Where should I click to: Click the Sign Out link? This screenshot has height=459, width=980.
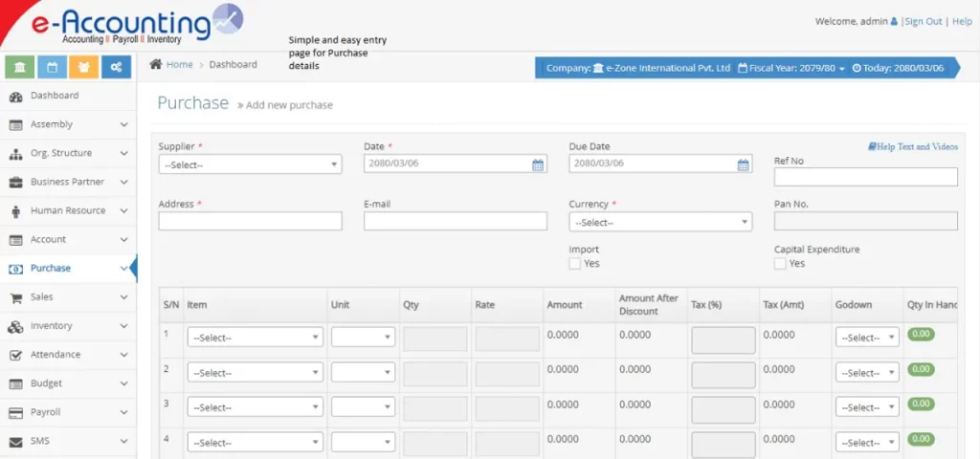click(923, 21)
